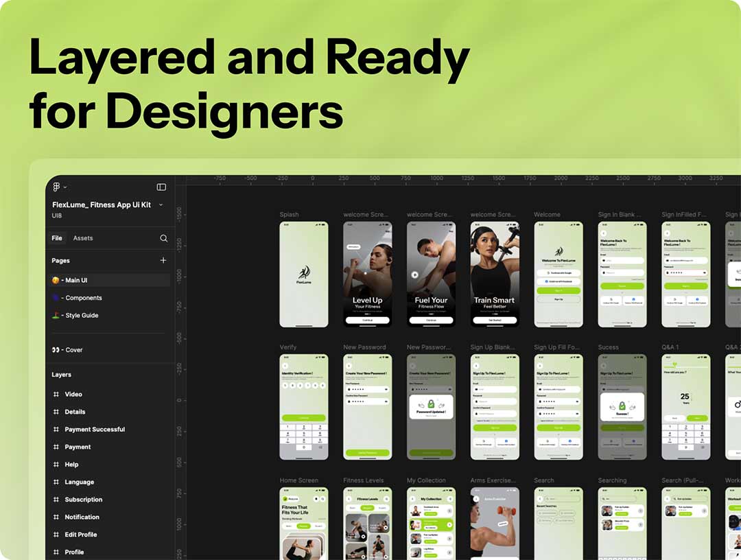Click the search icon beside Assets
741x560 pixels.
[x=163, y=238]
